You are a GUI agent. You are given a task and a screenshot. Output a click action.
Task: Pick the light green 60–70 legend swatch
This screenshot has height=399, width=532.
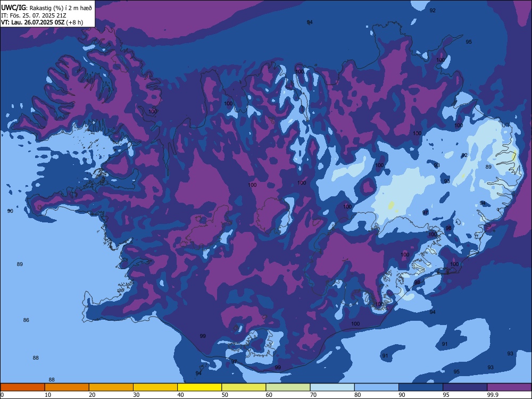pos(288,387)
